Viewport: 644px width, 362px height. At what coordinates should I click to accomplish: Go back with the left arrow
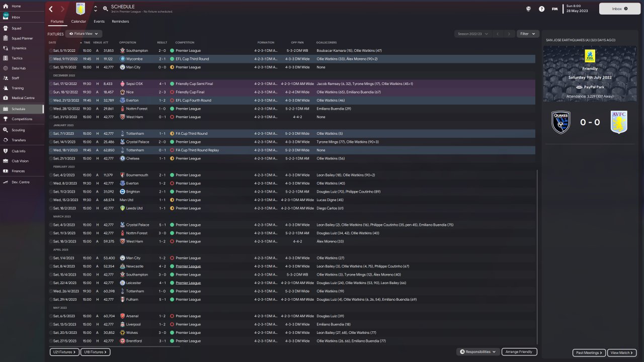pos(51,9)
